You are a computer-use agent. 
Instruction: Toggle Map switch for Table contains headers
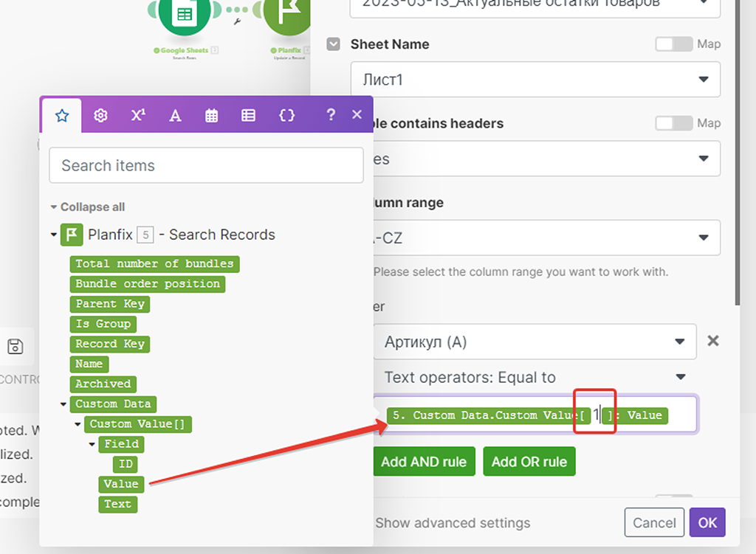(x=673, y=123)
